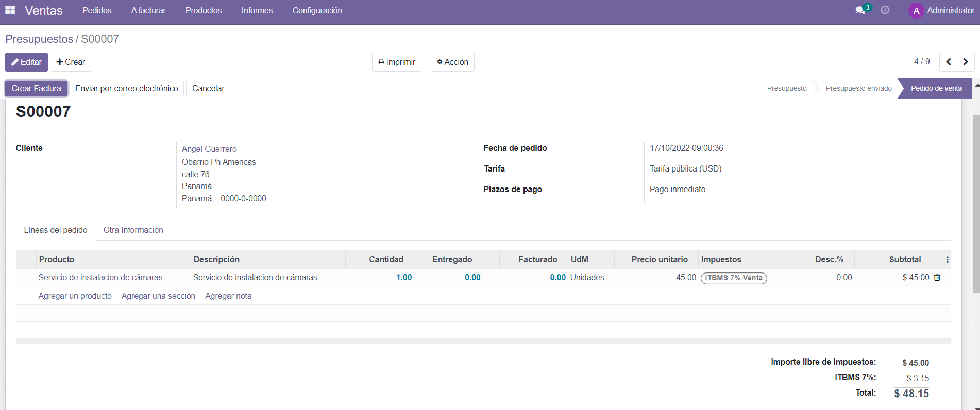
Task: Click the Crear Factura button
Action: coord(36,89)
